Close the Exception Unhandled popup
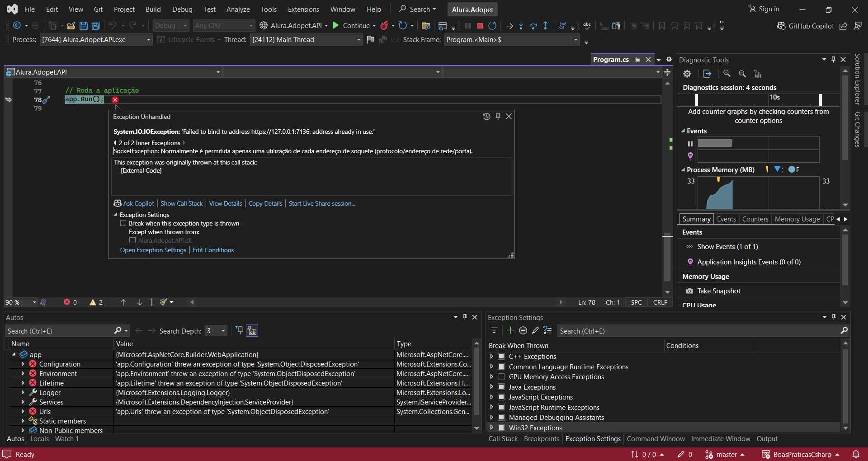 click(509, 117)
